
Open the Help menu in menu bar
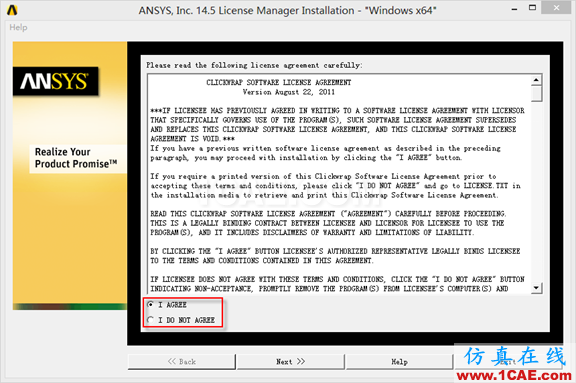[18, 27]
